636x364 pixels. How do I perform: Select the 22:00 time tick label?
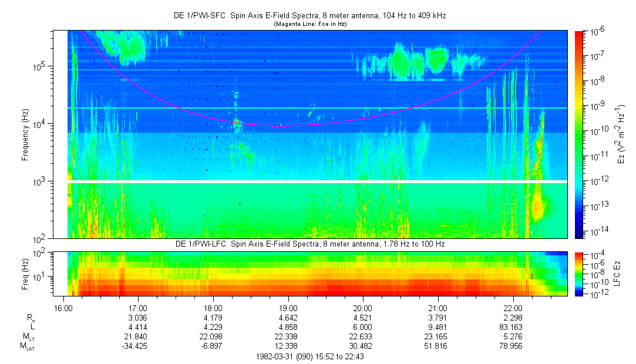[513, 308]
